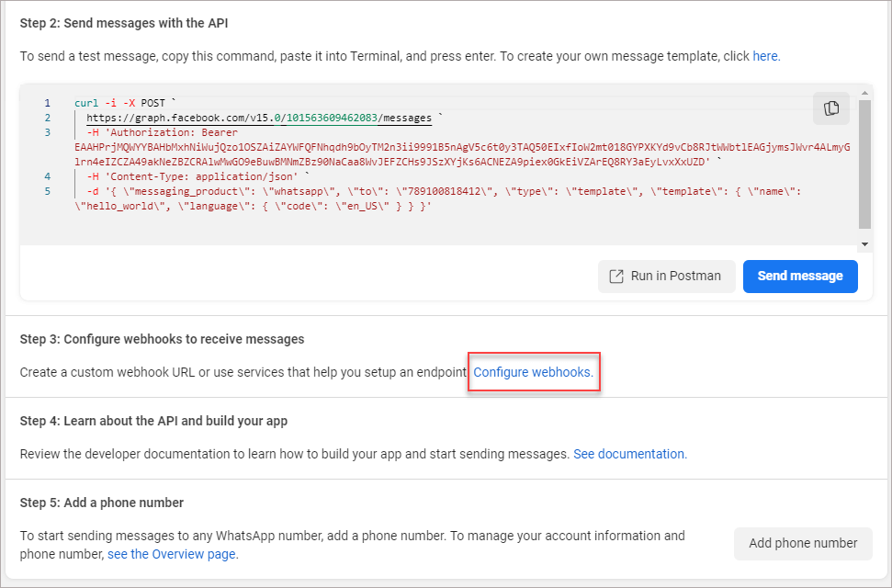892x588 pixels.
Task: Click the Add phone number button
Action: [803, 543]
